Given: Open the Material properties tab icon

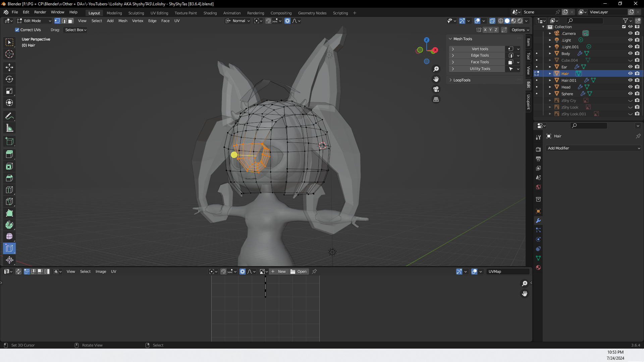Looking at the screenshot, I should click(x=538, y=267).
